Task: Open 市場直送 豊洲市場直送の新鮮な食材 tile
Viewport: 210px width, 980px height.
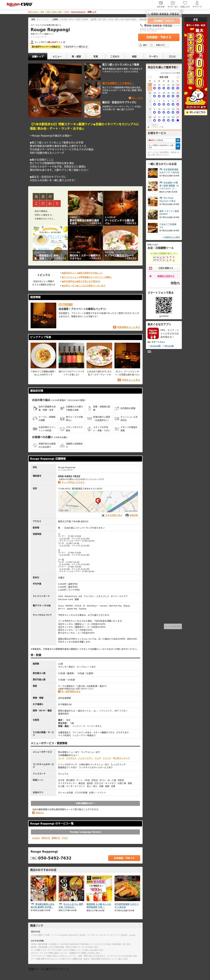Action: 85,208
